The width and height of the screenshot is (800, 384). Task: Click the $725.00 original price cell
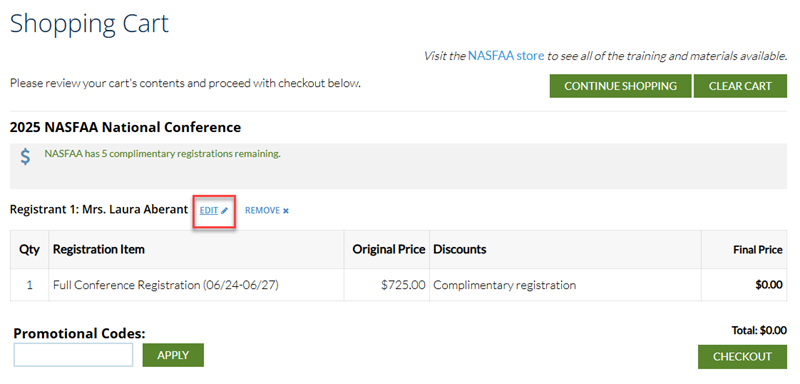coord(403,285)
